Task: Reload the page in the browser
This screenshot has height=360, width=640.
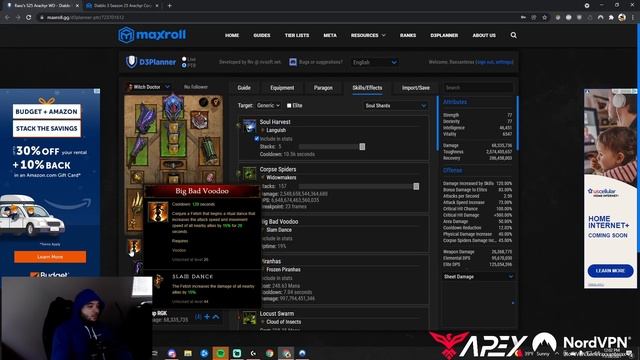Action: pyautogui.click(x=29, y=18)
